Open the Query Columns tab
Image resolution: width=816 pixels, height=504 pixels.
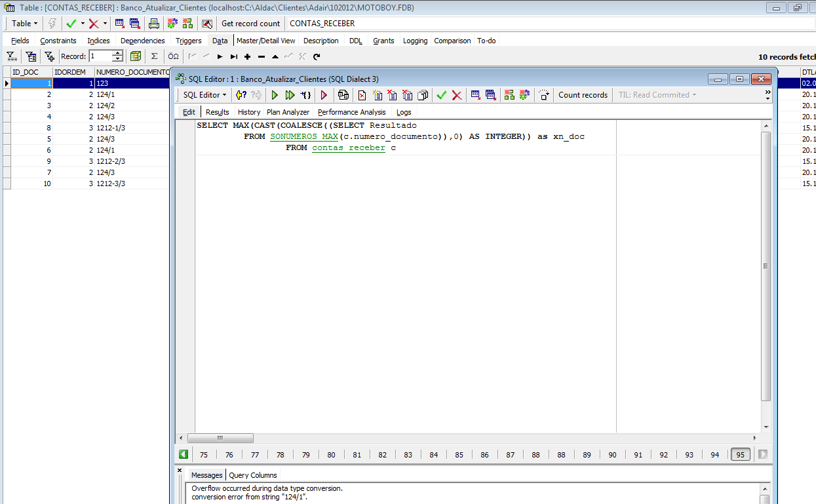pyautogui.click(x=252, y=475)
